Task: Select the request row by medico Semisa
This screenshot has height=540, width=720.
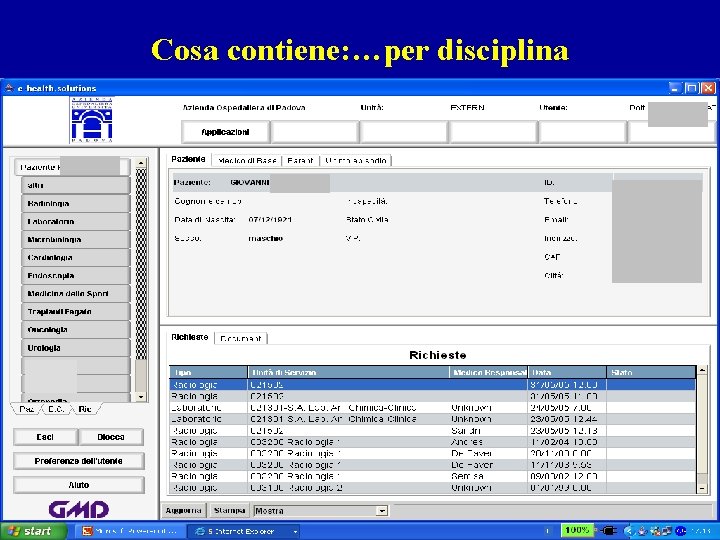Action: coord(433,477)
